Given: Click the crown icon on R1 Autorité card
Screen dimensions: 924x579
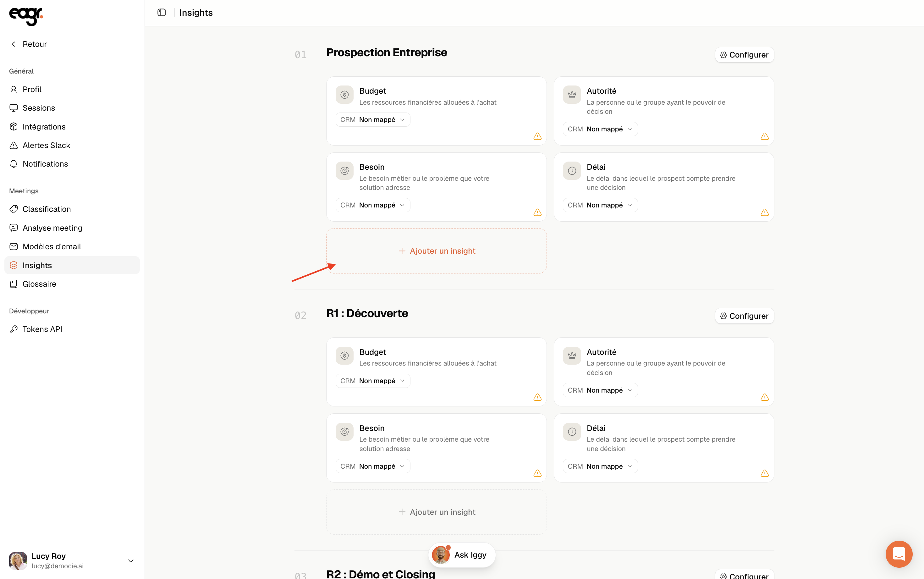Looking at the screenshot, I should (x=572, y=356).
